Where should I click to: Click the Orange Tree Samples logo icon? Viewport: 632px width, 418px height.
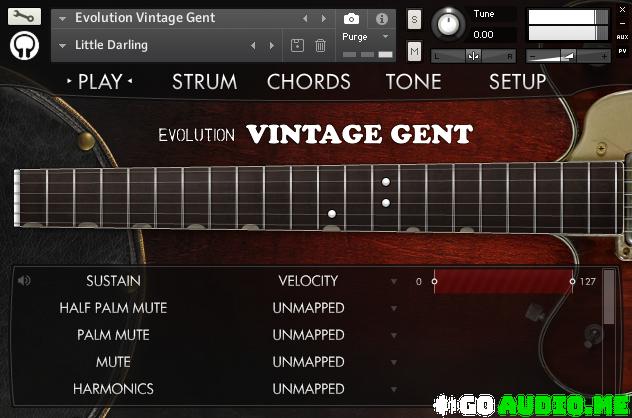click(x=24, y=45)
